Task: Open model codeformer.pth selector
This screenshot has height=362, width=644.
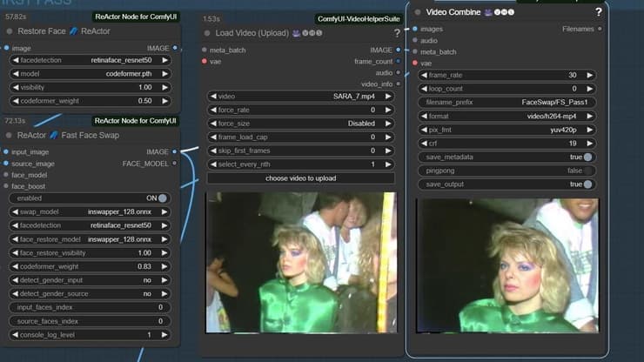Action: [x=90, y=74]
